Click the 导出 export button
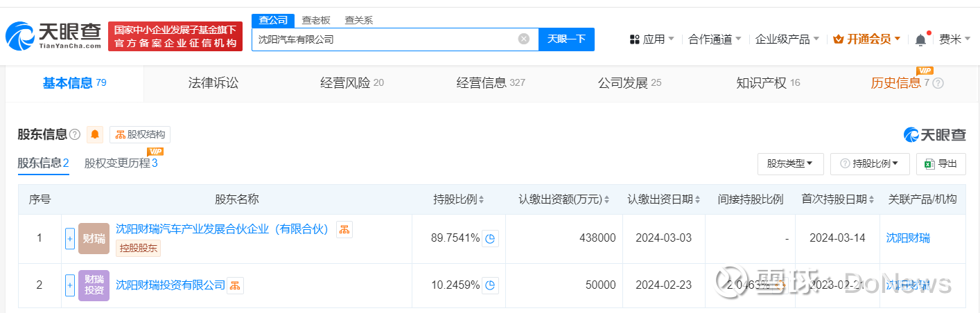The image size is (980, 313). tap(941, 163)
